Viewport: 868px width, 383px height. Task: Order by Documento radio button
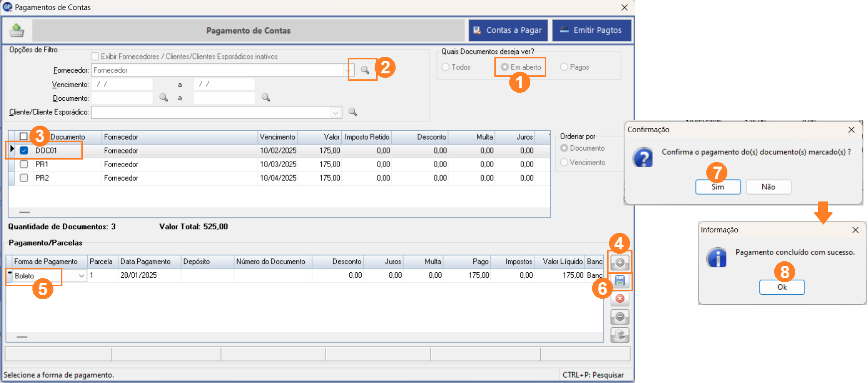click(564, 148)
